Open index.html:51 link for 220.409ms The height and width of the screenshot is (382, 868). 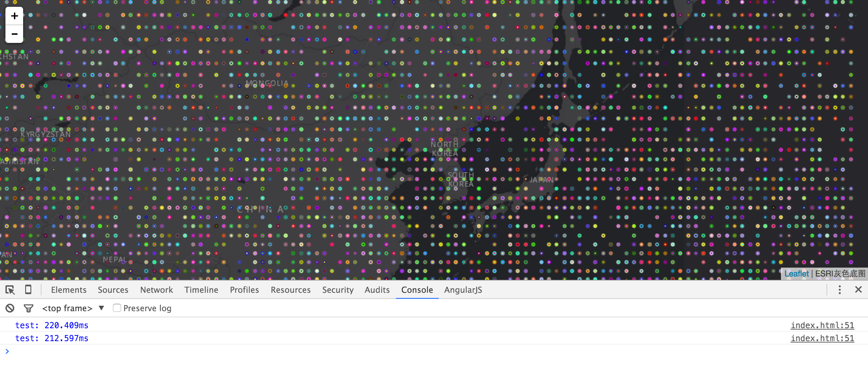pos(822,325)
